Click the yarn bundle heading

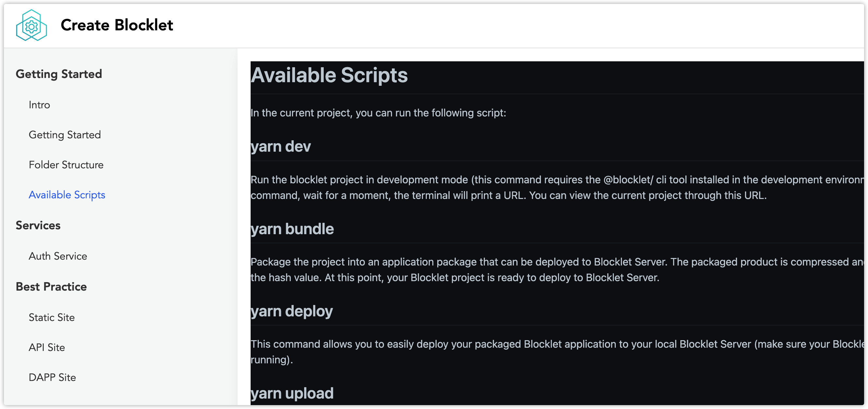click(292, 229)
